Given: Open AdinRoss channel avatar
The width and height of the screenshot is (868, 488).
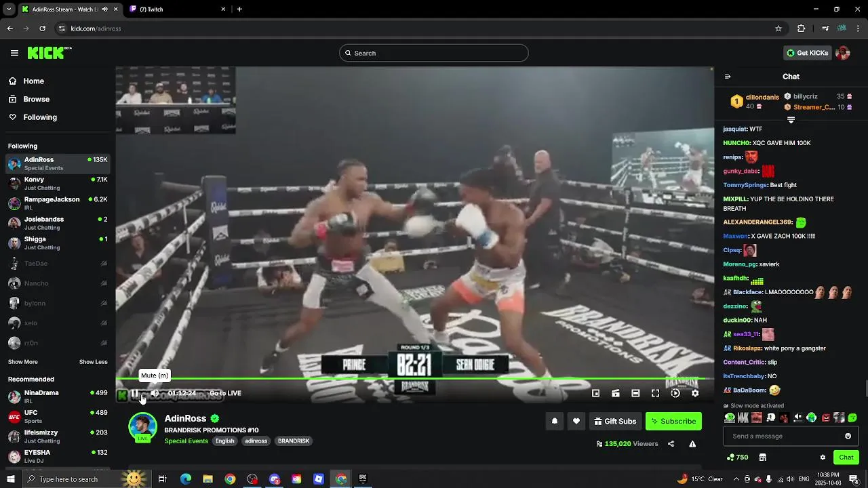Looking at the screenshot, I should click(x=142, y=427).
